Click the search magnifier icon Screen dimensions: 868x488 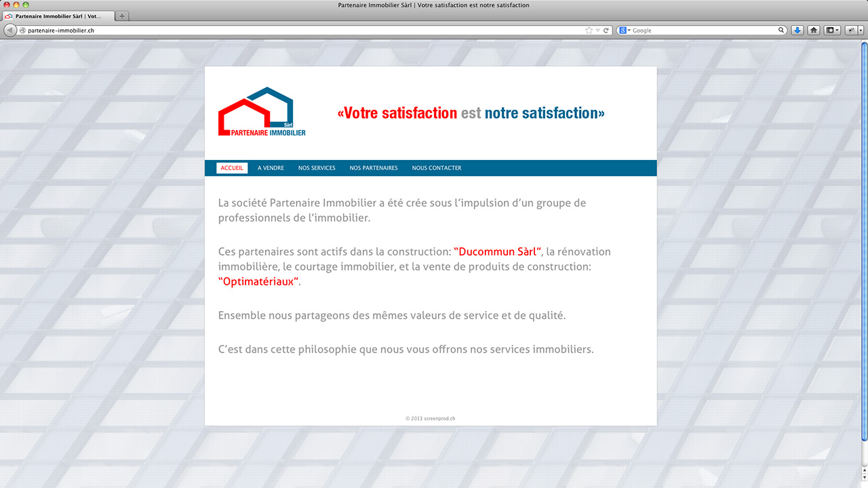click(x=781, y=30)
